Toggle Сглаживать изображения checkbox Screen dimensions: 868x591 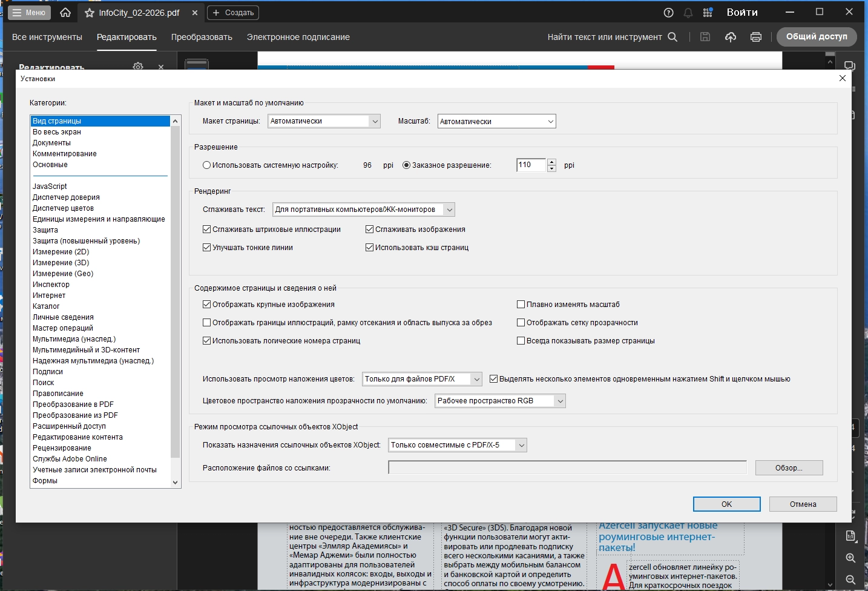(369, 229)
